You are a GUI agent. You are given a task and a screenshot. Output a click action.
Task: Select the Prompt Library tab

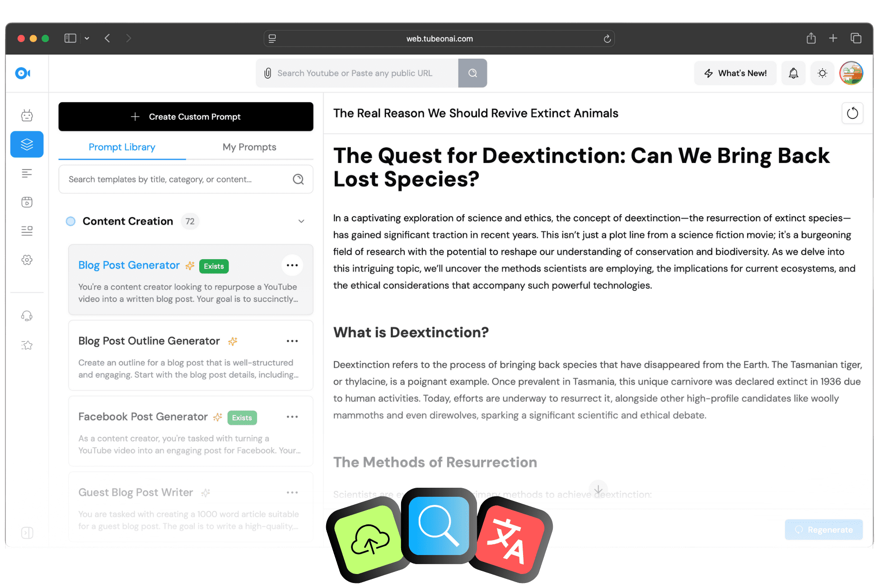click(x=122, y=147)
